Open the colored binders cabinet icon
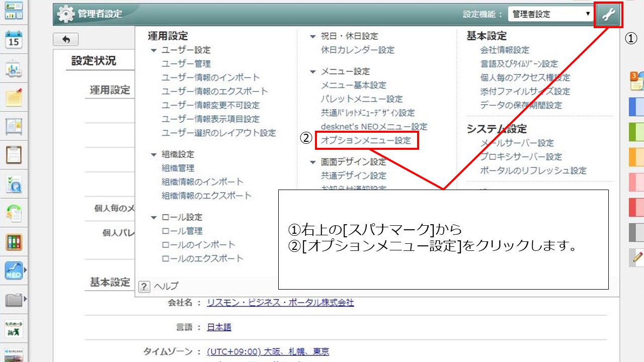The width and height of the screenshot is (644, 362). coord(14,242)
